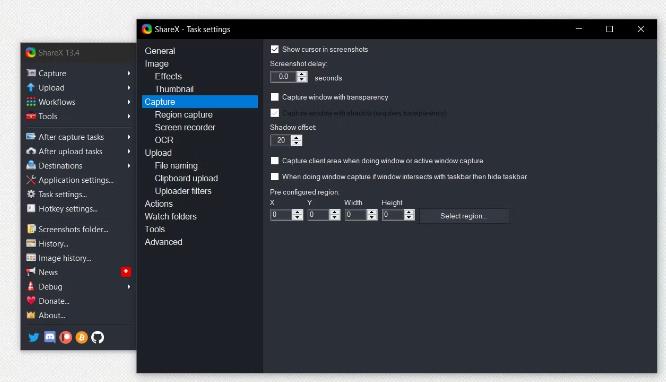Viewport: 666px width, 382px height.
Task: Open the Patreon icon link
Action: coord(65,337)
